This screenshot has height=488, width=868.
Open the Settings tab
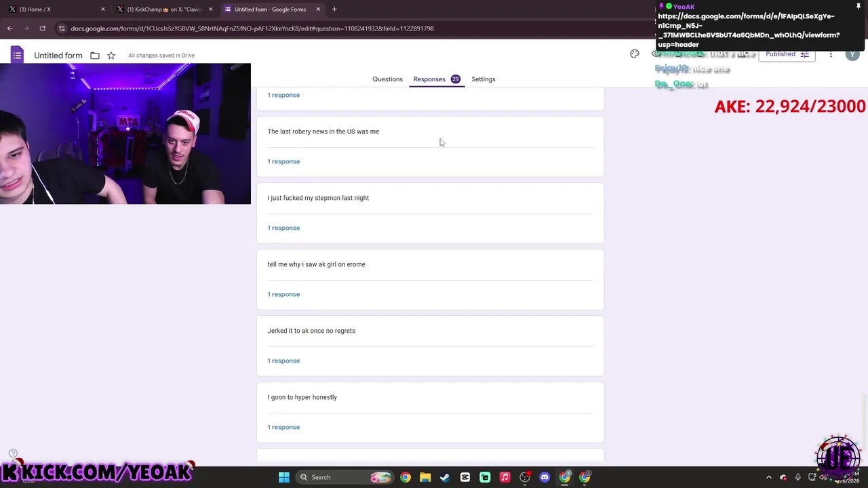pyautogui.click(x=484, y=79)
